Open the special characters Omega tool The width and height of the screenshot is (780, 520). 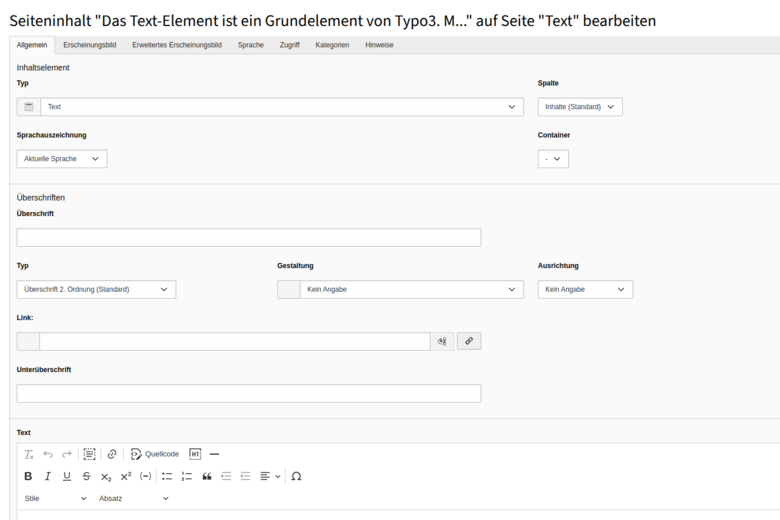(296, 476)
